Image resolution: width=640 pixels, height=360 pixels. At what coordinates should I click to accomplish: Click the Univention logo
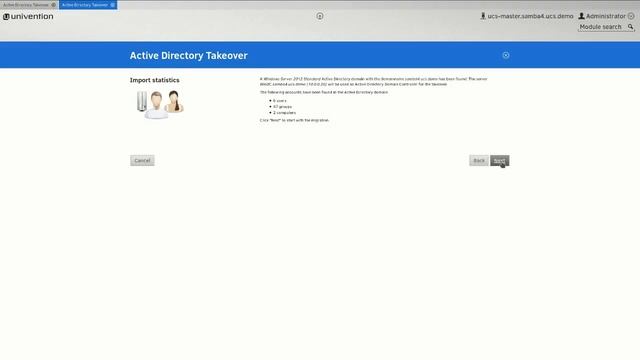click(x=28, y=16)
